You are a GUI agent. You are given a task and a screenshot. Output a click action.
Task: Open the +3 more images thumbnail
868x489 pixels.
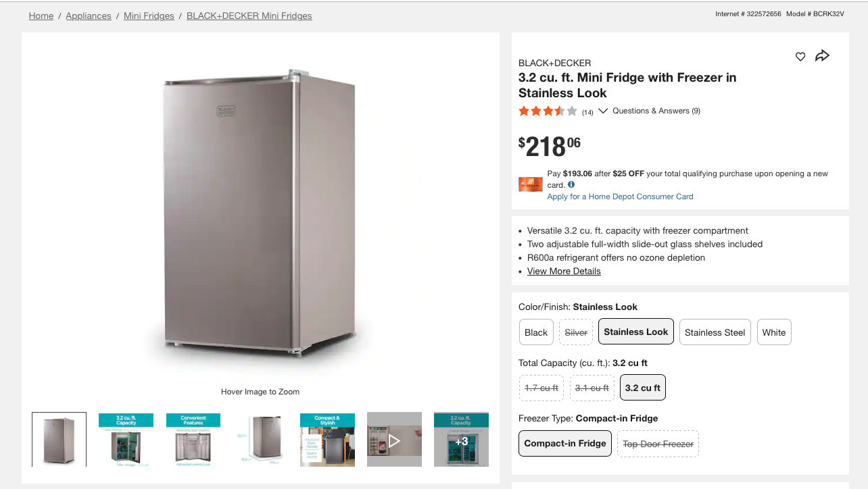click(461, 440)
